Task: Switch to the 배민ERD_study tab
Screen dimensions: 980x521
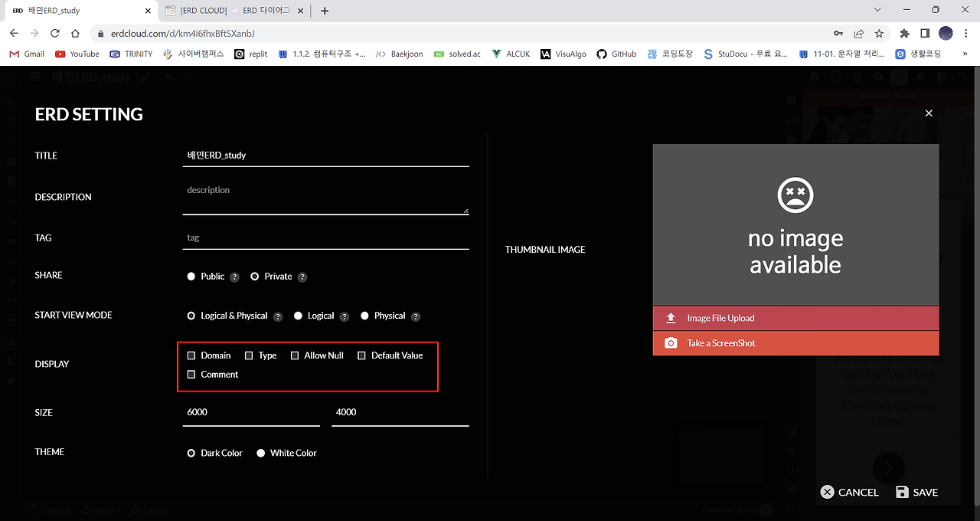Action: (x=80, y=11)
